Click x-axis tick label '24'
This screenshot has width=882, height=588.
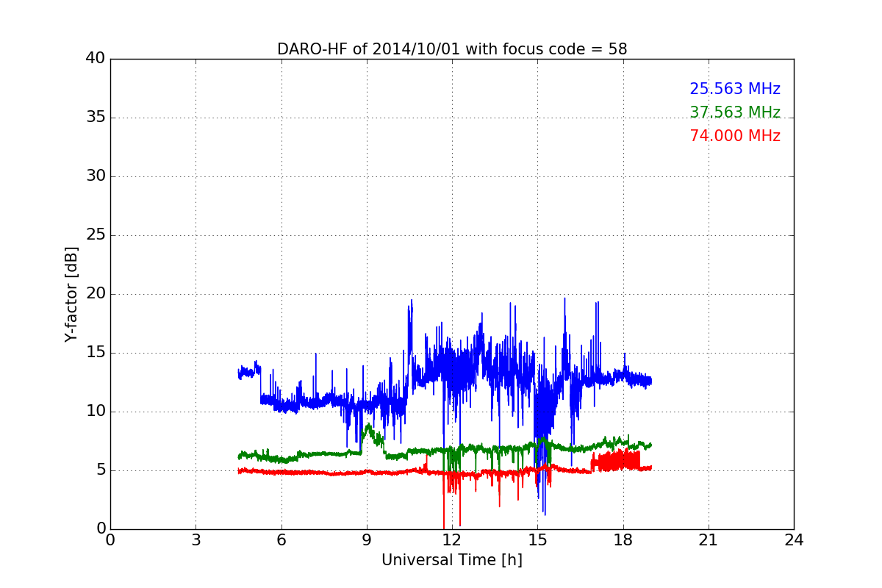click(794, 540)
